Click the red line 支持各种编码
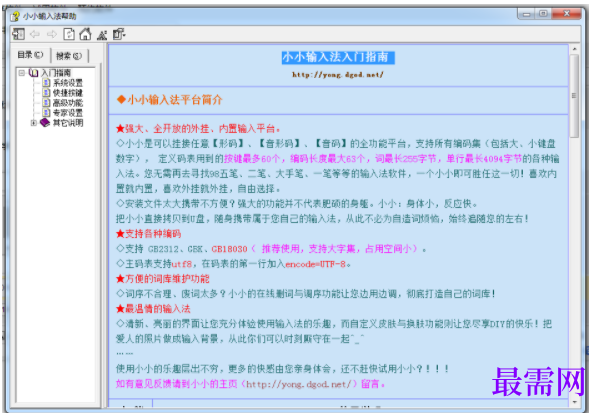Screen dimensions: 604x413 coord(148,234)
